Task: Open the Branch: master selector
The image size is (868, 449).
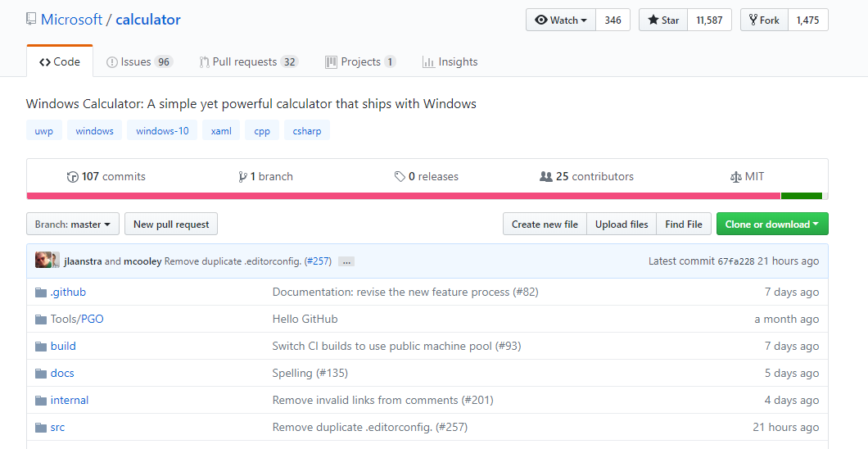Action: coord(73,224)
